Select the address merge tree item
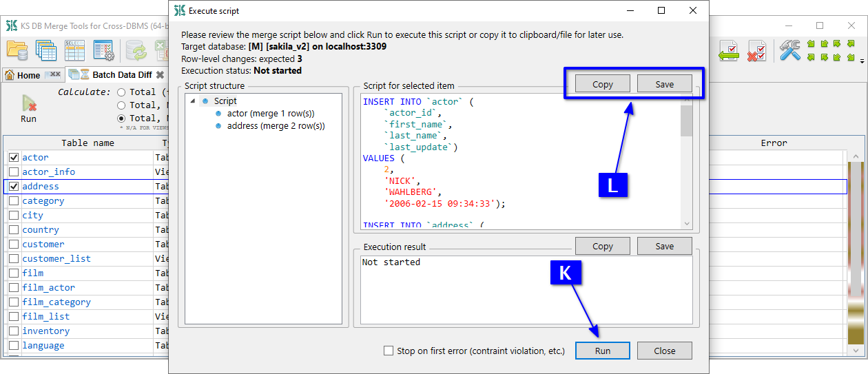Screen dimensions: 868x374 (276, 126)
